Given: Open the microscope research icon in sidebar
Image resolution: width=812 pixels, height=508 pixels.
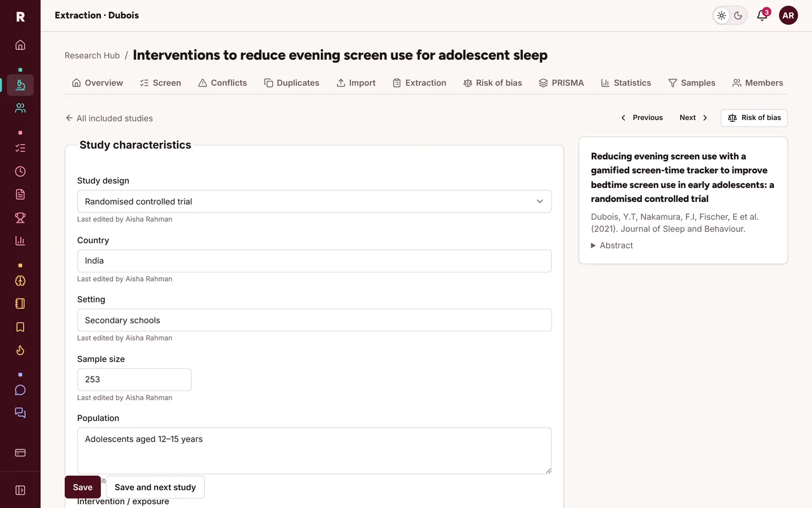Looking at the screenshot, I should pos(20,85).
